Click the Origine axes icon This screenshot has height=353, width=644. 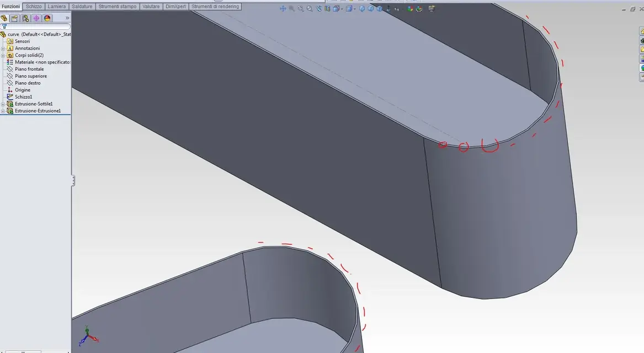(10, 90)
